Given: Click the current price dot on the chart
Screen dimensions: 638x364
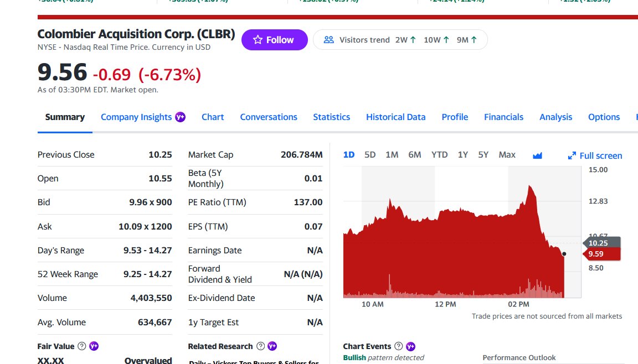Looking at the screenshot, I should pos(564,254).
